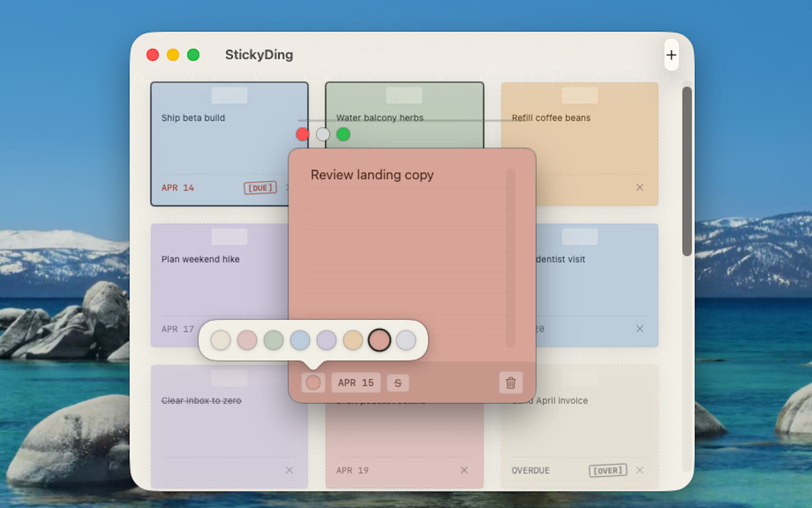Screen dimensions: 812x508
Task: Apply the light blue color swatch
Action: point(300,340)
